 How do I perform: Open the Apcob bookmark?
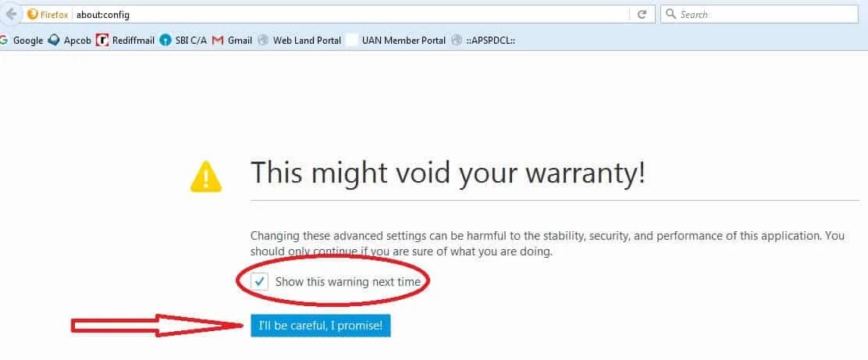[x=69, y=41]
